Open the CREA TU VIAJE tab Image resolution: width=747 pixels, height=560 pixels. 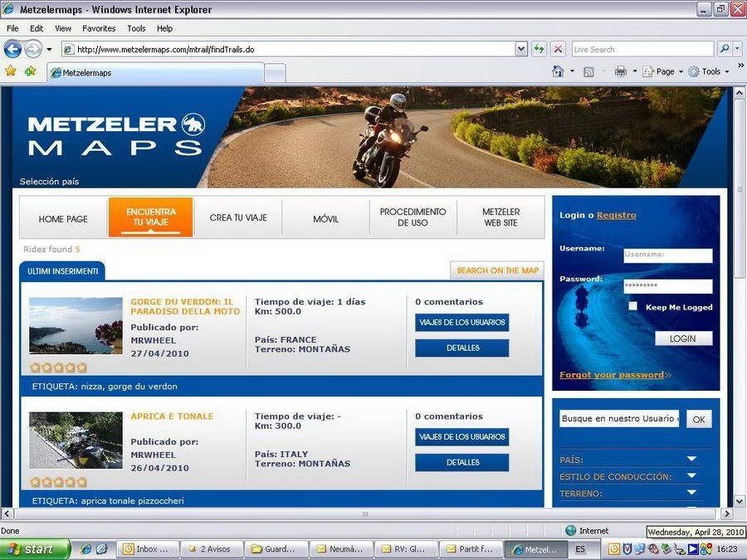pos(238,218)
